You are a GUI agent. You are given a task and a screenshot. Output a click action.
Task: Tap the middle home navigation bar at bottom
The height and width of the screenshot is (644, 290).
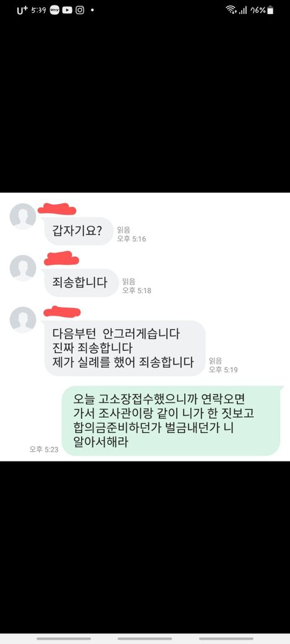click(144, 638)
